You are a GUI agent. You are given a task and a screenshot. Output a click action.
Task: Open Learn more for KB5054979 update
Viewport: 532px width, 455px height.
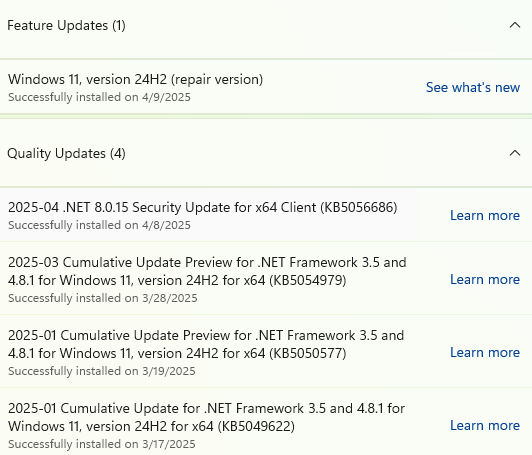coord(485,280)
